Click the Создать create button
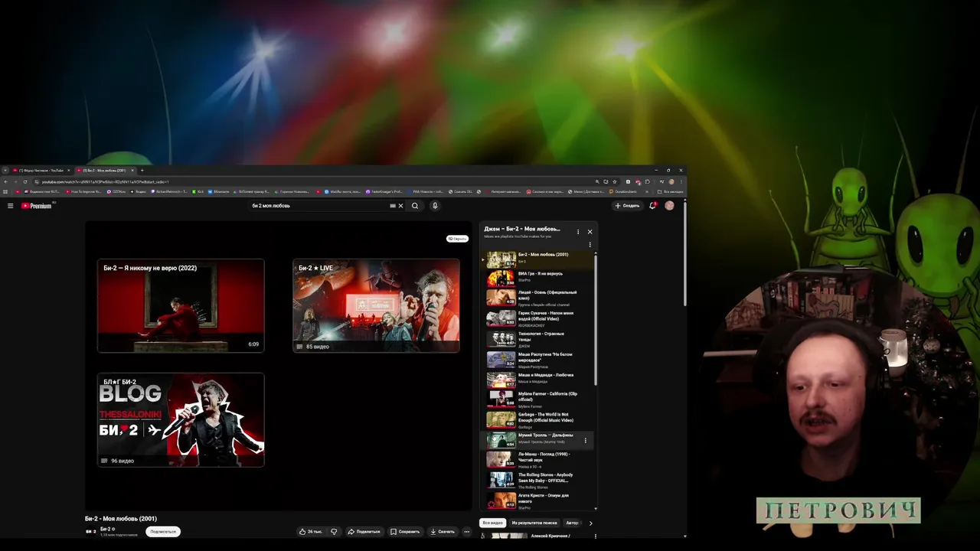The width and height of the screenshot is (980, 551). (627, 206)
